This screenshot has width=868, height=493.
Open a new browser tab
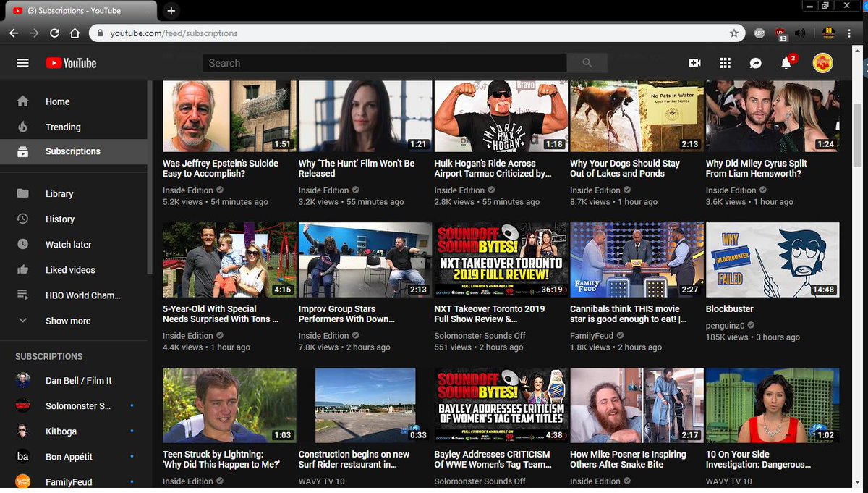pyautogui.click(x=171, y=11)
